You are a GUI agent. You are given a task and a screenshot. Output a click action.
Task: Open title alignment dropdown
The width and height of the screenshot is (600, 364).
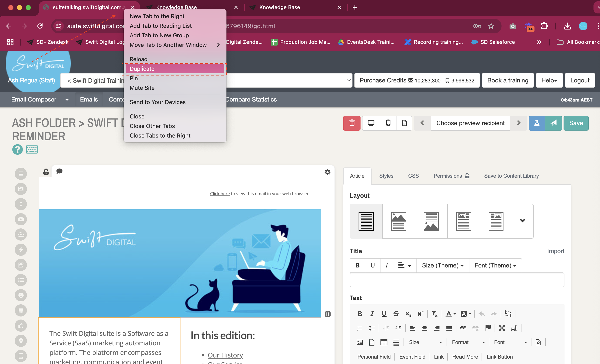[405, 265]
